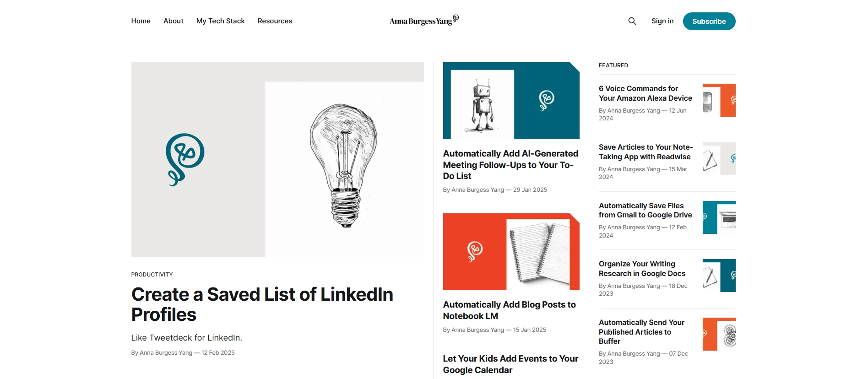Click the Gmail to Google Drive thumbnail
The height and width of the screenshot is (379, 868).
pyautogui.click(x=719, y=217)
